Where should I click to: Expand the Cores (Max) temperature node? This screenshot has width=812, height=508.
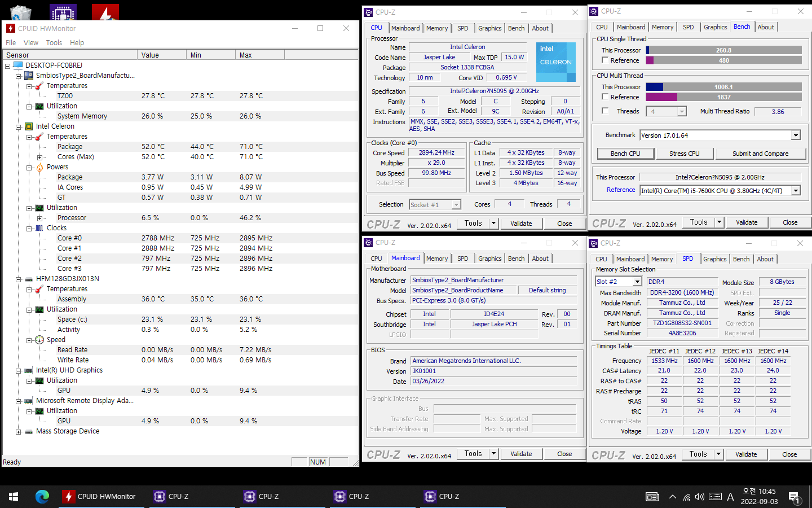(x=39, y=157)
